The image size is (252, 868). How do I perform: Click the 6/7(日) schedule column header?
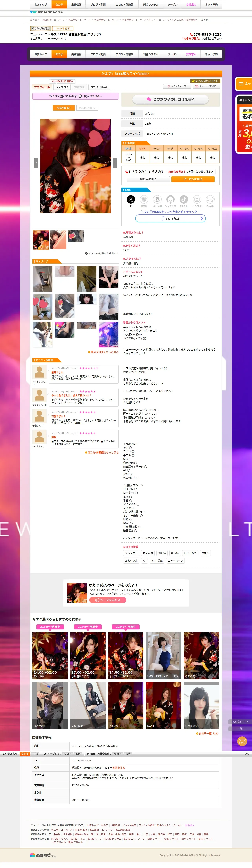tap(143, 148)
